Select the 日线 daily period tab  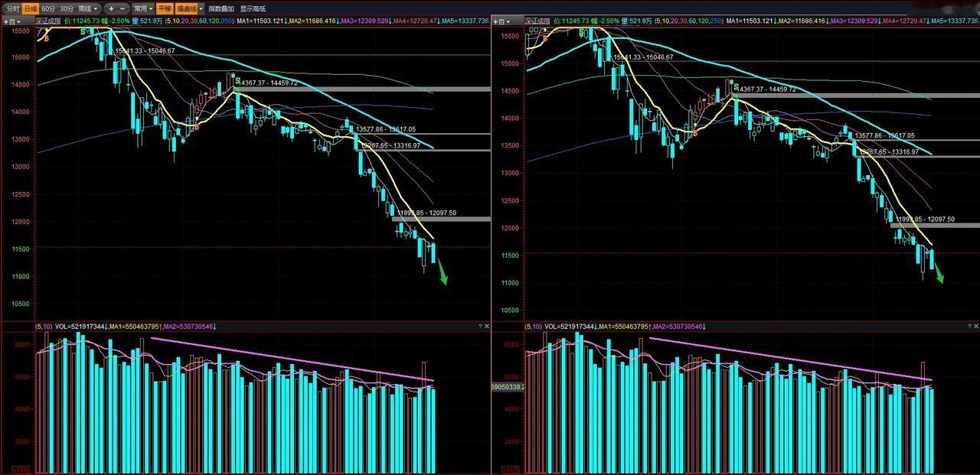pos(30,8)
